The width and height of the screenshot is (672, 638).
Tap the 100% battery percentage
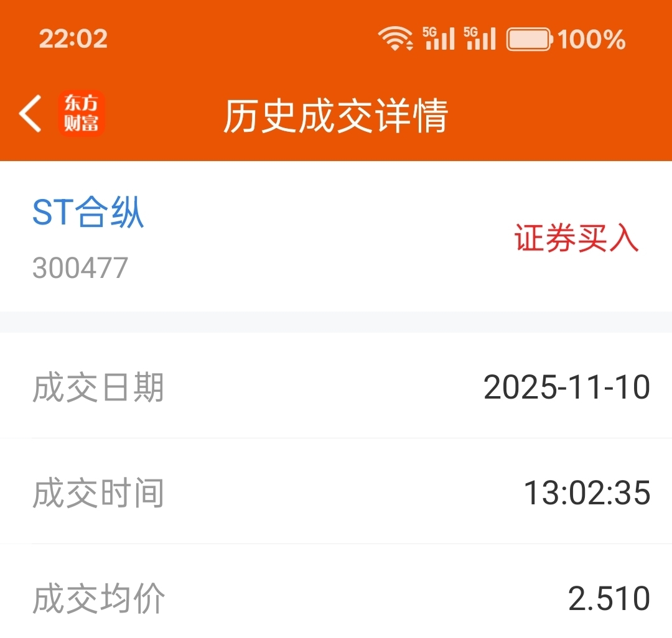click(592, 39)
